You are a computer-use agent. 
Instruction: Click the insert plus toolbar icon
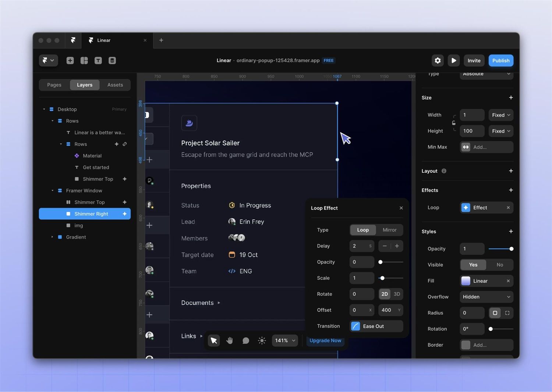70,60
